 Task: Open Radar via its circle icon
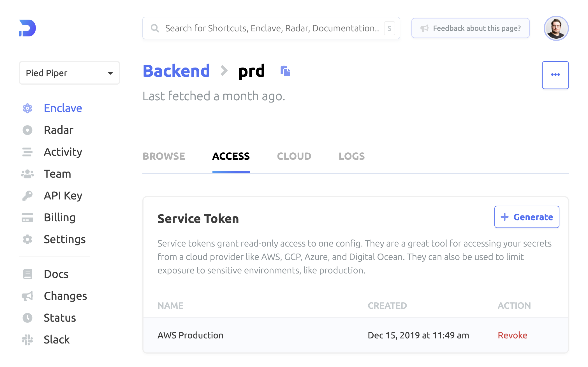[x=27, y=130]
